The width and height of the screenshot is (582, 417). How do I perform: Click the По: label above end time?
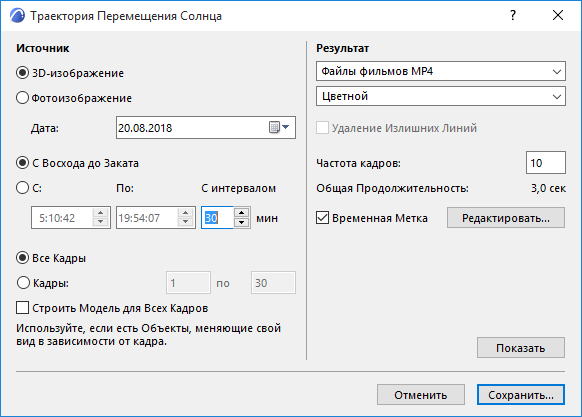125,188
